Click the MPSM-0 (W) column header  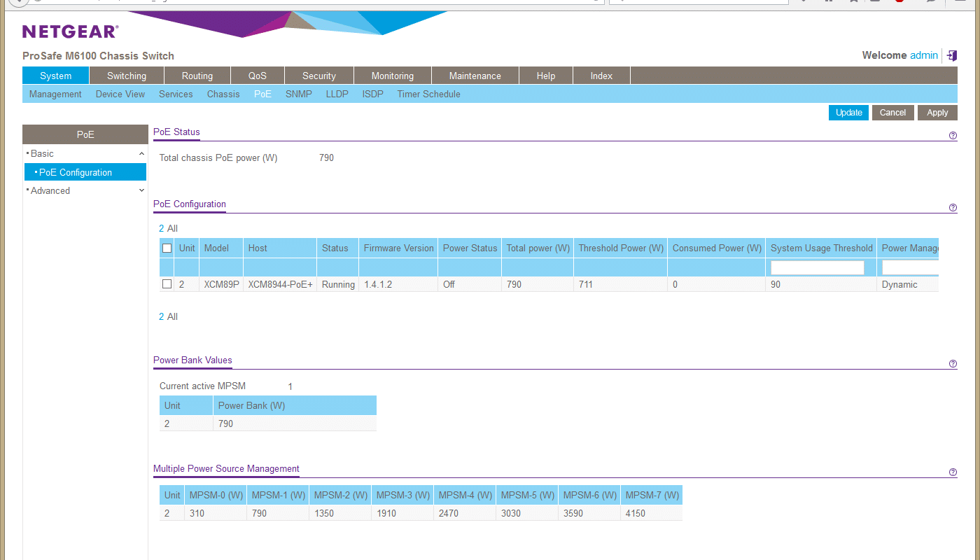click(216, 495)
